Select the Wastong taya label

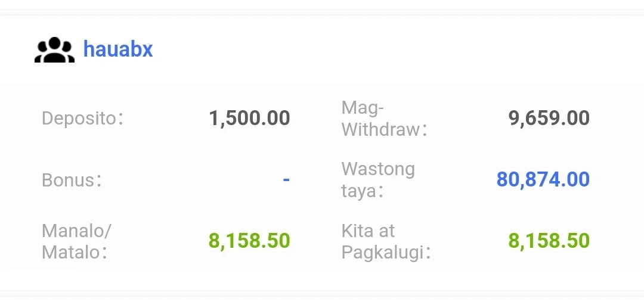tap(378, 180)
